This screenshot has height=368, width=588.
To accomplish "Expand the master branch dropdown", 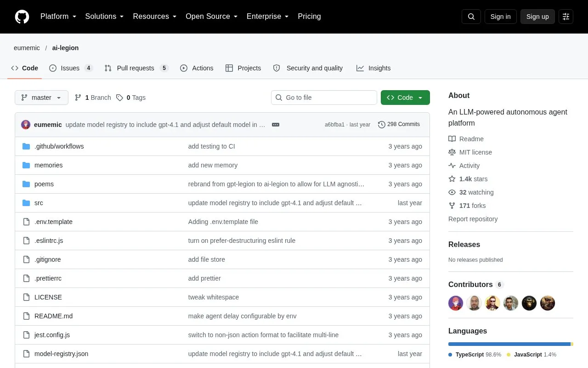I will pyautogui.click(x=41, y=98).
